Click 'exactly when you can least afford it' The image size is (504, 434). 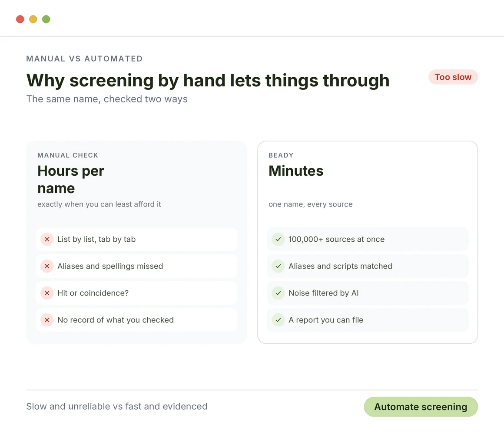coord(99,204)
